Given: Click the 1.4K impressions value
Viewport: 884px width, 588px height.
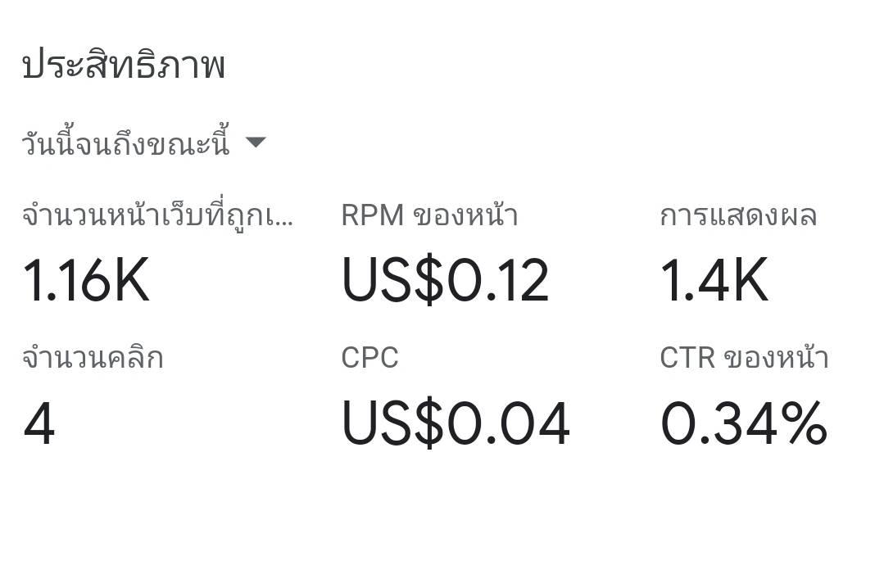Looking at the screenshot, I should pos(714,280).
